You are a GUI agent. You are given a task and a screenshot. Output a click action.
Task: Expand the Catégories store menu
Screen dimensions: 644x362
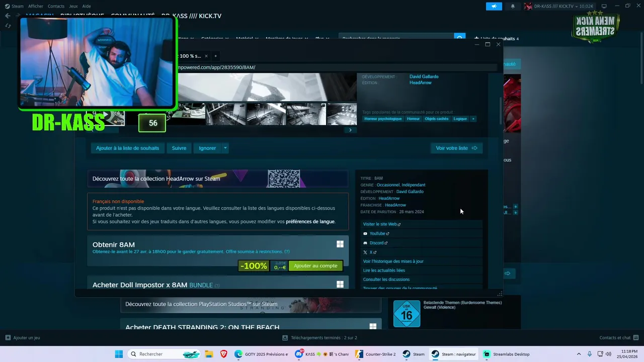pos(215,38)
